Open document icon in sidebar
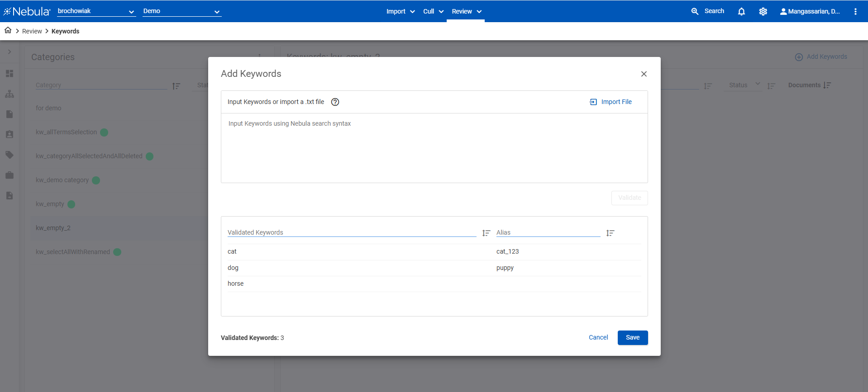This screenshot has width=868, height=392. pos(10,114)
